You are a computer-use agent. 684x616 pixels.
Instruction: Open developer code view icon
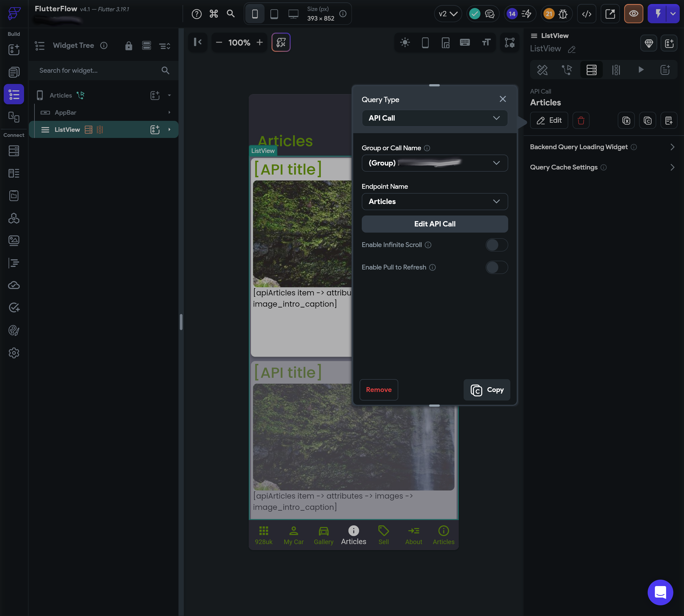(586, 14)
